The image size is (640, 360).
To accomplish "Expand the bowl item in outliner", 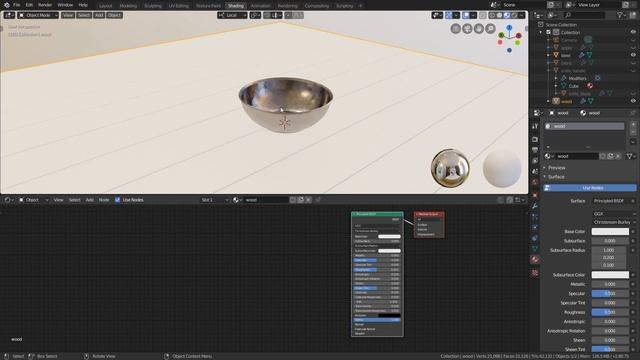I will click(548, 55).
